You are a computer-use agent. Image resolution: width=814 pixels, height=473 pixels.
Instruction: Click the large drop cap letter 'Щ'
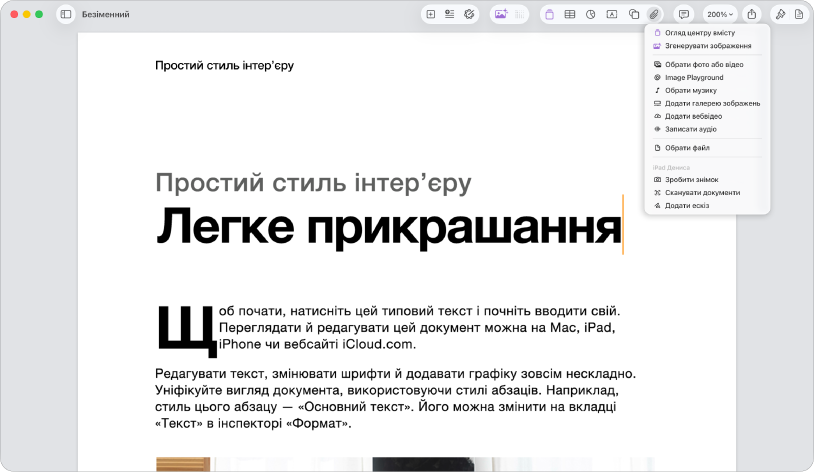(x=186, y=331)
